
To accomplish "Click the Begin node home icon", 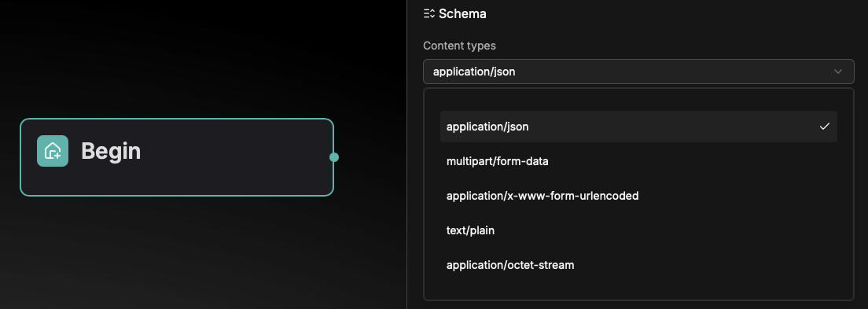I will (53, 151).
